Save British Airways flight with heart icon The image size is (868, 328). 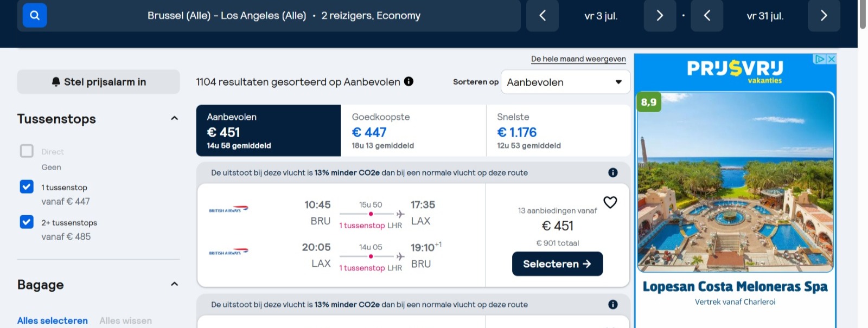click(x=610, y=202)
